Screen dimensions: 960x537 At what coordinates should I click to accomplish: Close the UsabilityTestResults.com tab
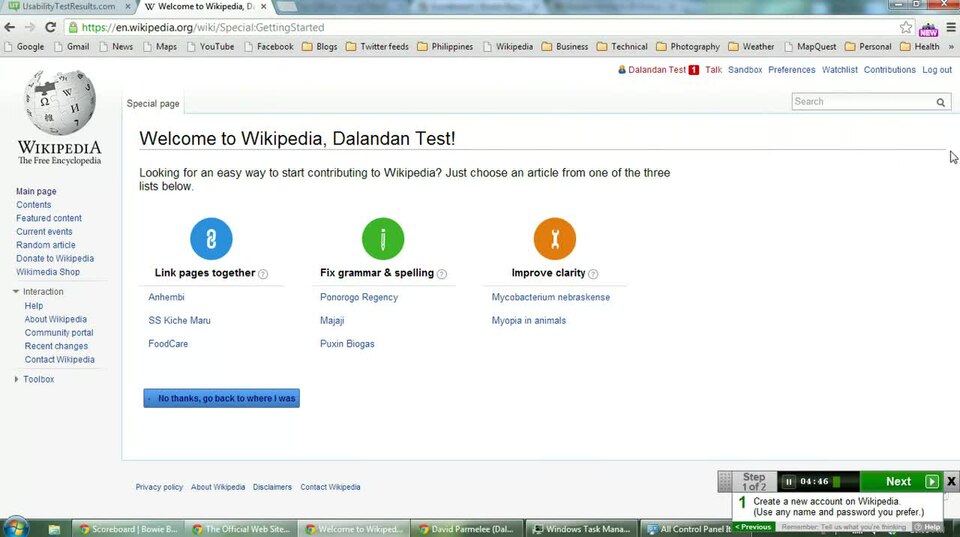[x=128, y=6]
